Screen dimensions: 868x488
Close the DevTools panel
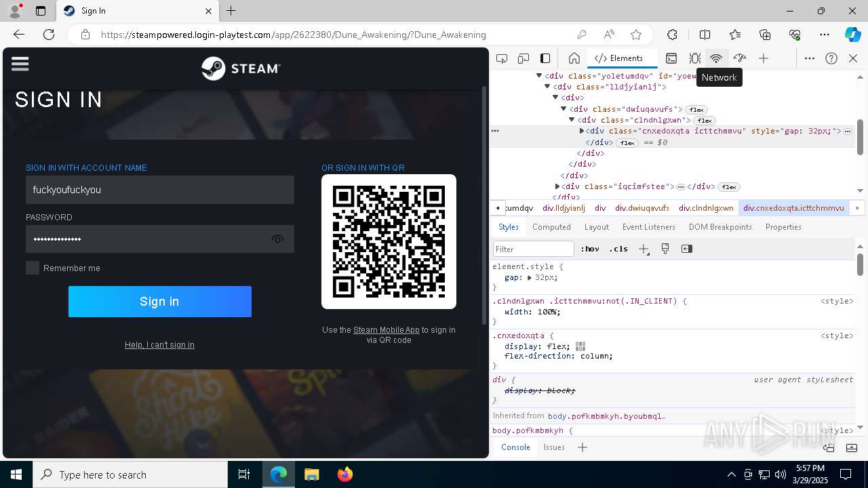pos(853,58)
